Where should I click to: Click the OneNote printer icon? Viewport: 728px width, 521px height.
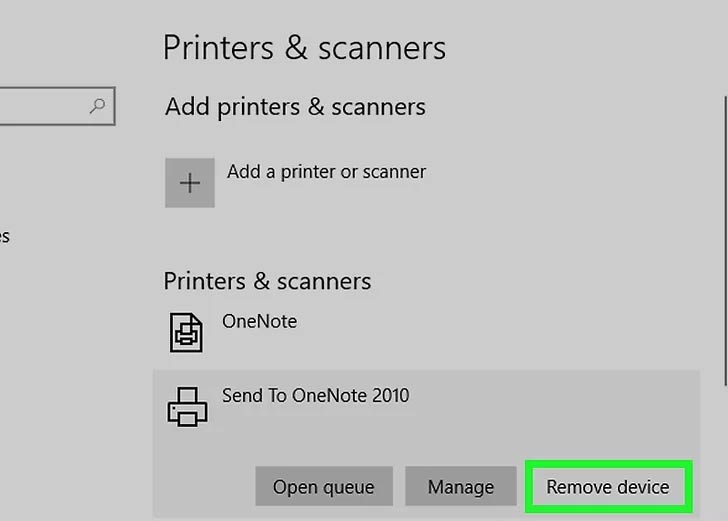coord(186,331)
